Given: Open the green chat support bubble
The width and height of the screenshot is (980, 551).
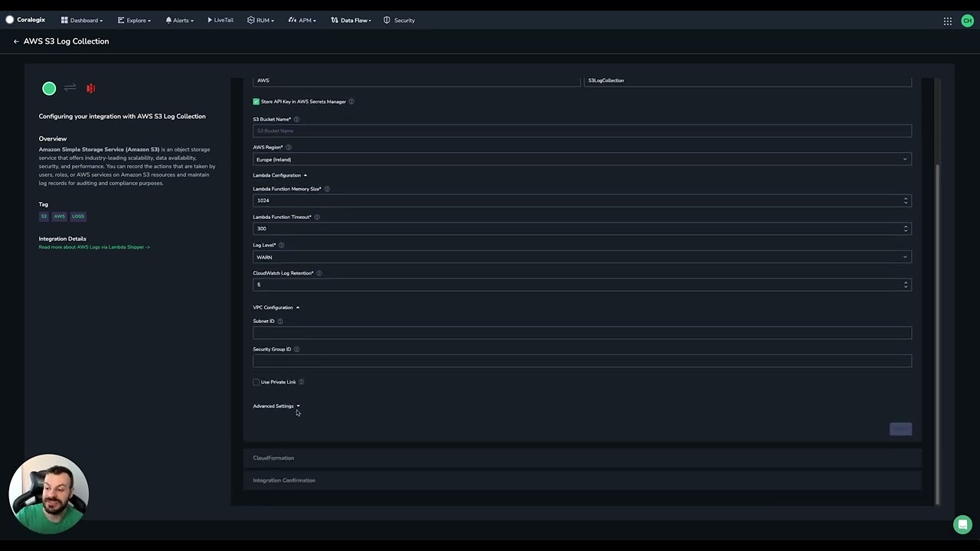Looking at the screenshot, I should pyautogui.click(x=962, y=524).
